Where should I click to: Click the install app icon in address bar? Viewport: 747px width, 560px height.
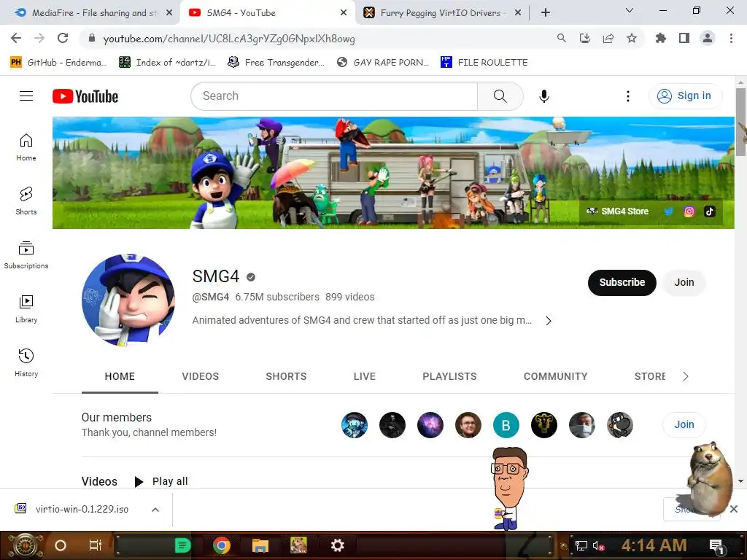click(x=585, y=38)
